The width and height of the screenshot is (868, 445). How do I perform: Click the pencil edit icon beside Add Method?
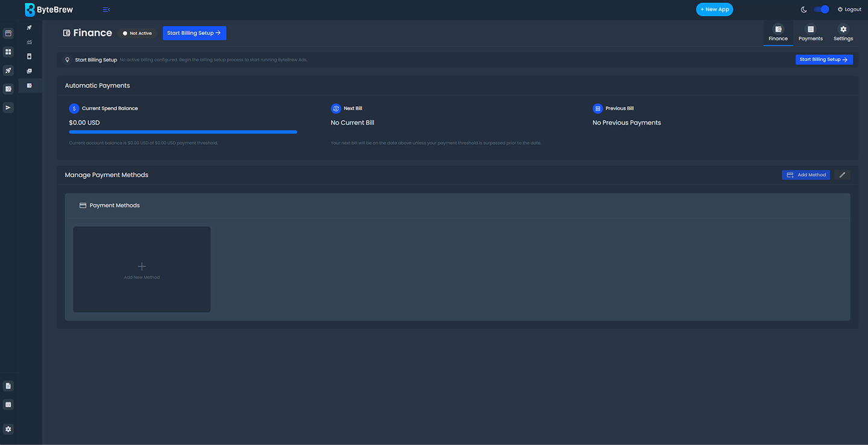pos(842,175)
